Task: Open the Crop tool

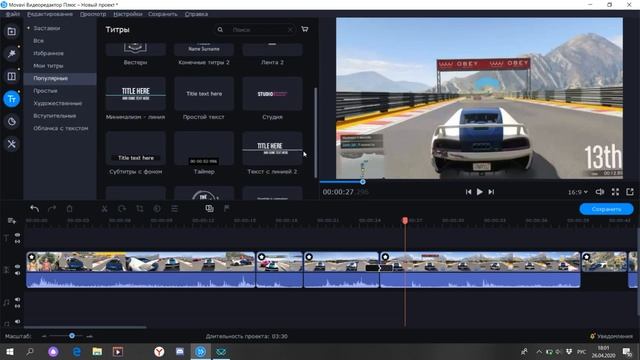Action: pos(140,209)
